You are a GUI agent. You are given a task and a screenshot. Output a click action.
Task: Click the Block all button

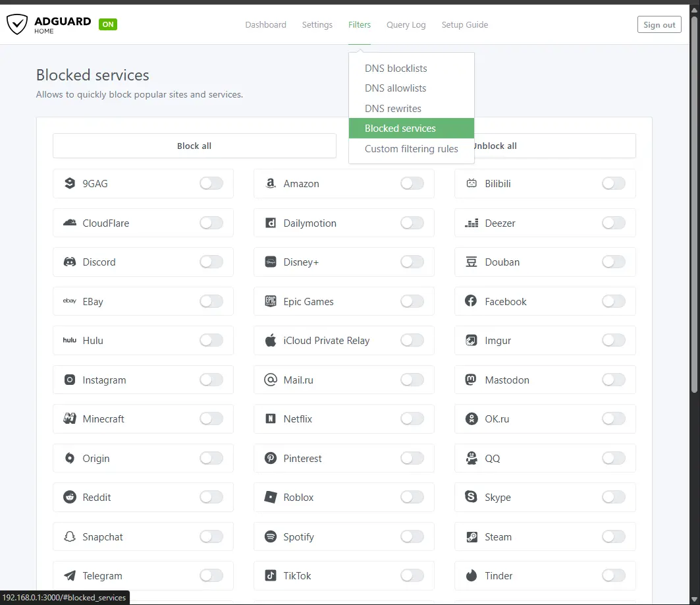coord(194,146)
